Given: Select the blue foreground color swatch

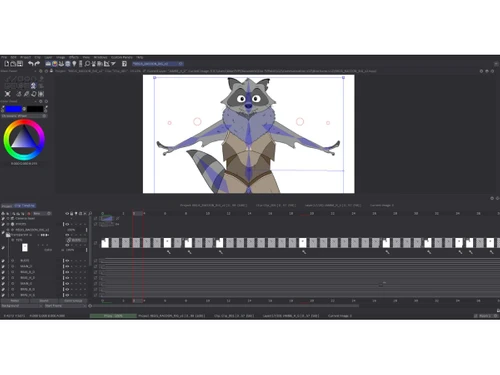Looking at the screenshot, I should pos(13,109).
